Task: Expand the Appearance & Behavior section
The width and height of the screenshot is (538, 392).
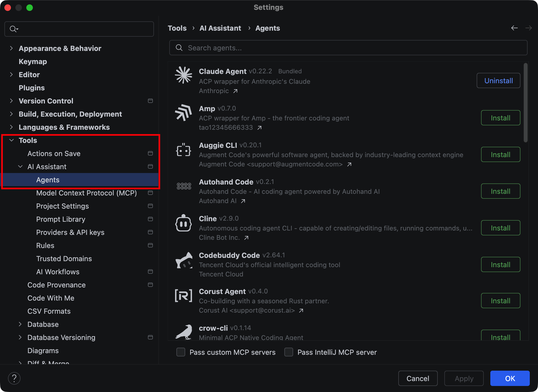Action: pyautogui.click(x=11, y=48)
